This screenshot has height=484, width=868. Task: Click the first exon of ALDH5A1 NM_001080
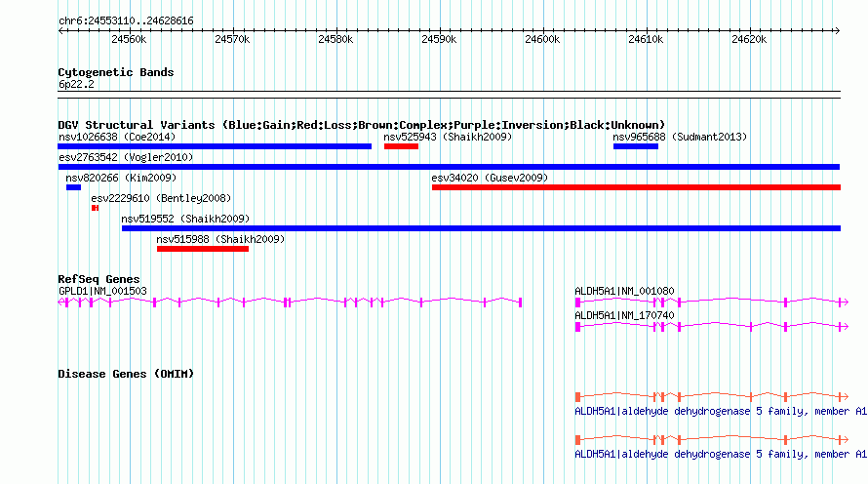coord(578,302)
